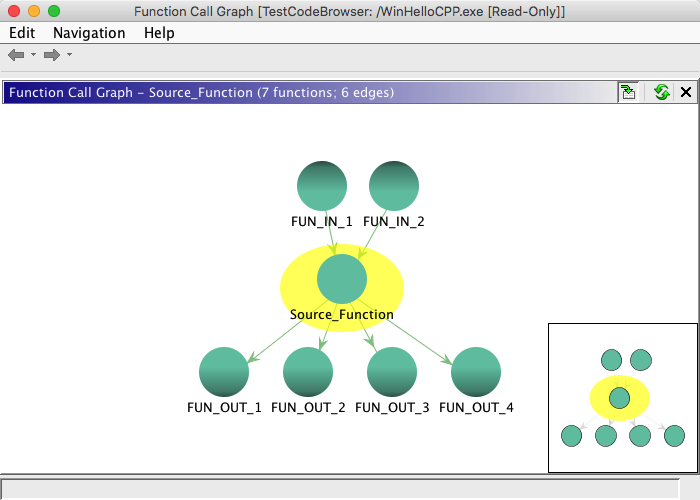The height and width of the screenshot is (500, 700).
Task: Close the Function Call Graph panel
Action: 686,92
